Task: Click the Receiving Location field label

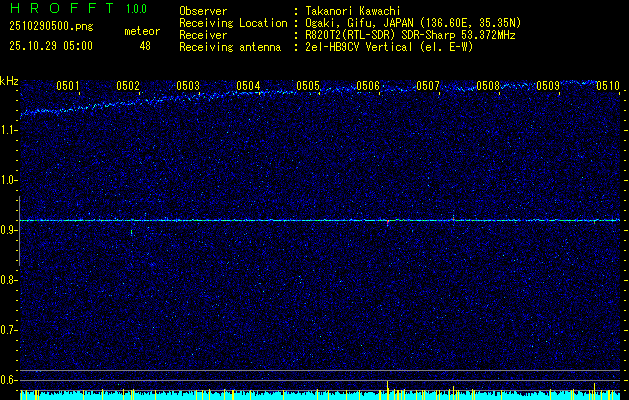Action: [x=233, y=23]
